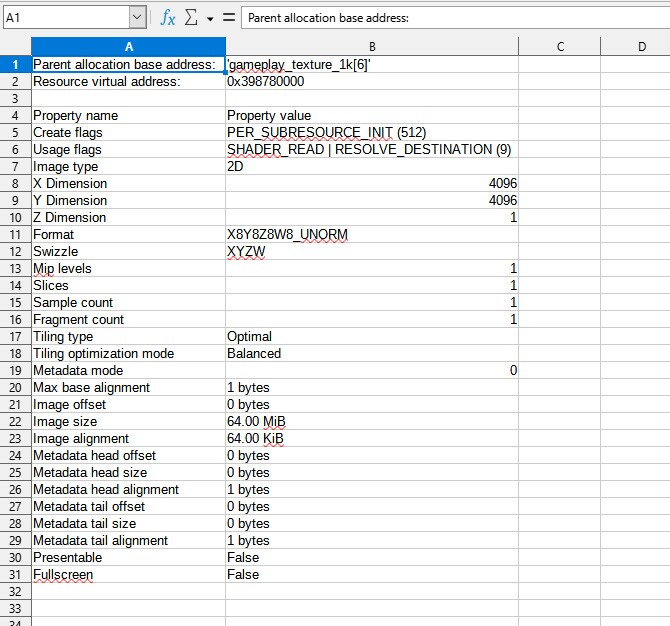This screenshot has width=670, height=626.
Task: Click the Formula equals sign icon
Action: tap(229, 18)
